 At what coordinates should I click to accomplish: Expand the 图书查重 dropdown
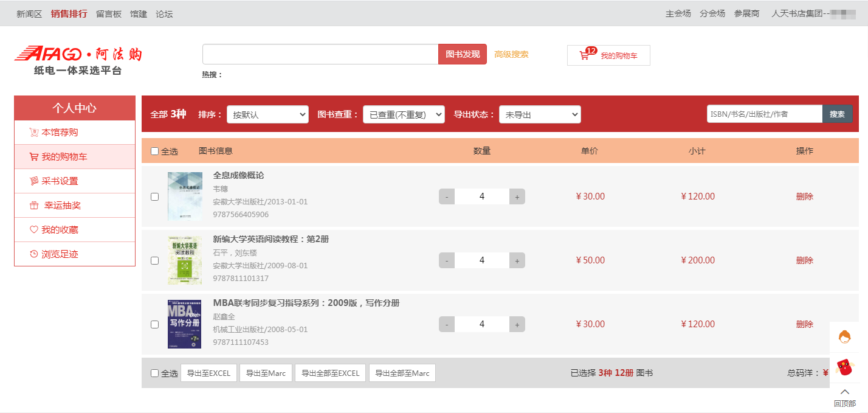click(x=404, y=114)
